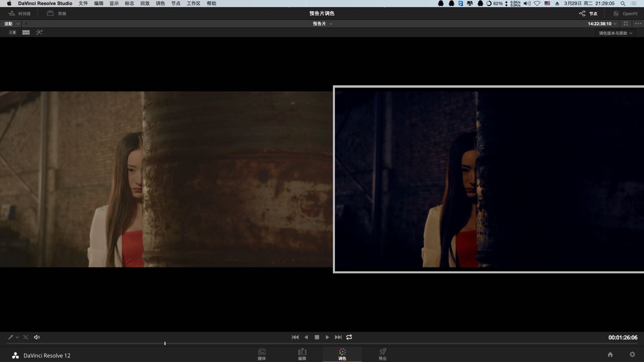Click the 62% usage ring indicator
Viewport: 644px width, 362px height.
click(494, 3)
